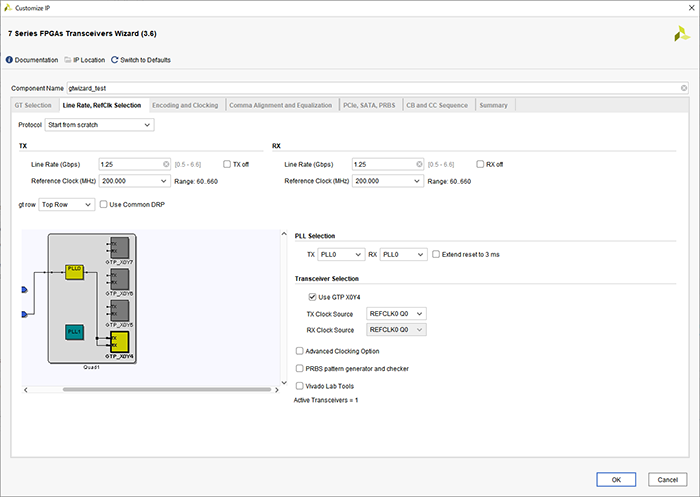This screenshot has width=700, height=497.
Task: Click the diagram scroll left arrow
Action: click(x=26, y=390)
